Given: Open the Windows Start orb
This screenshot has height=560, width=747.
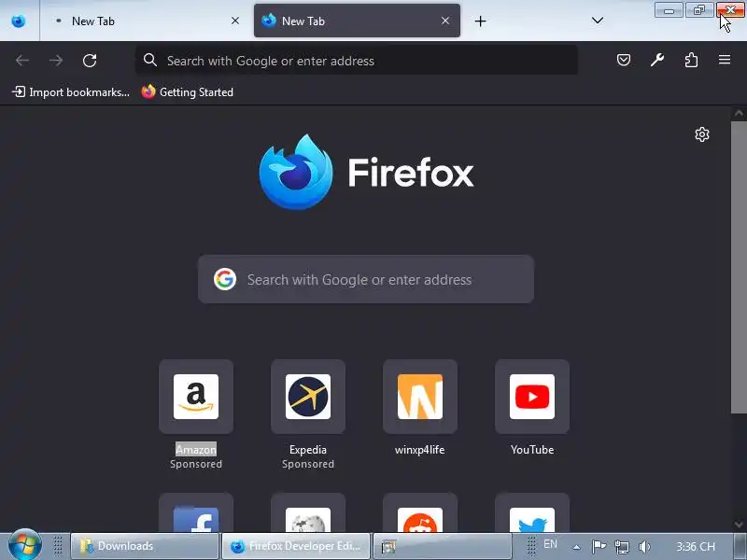Looking at the screenshot, I should [x=25, y=545].
